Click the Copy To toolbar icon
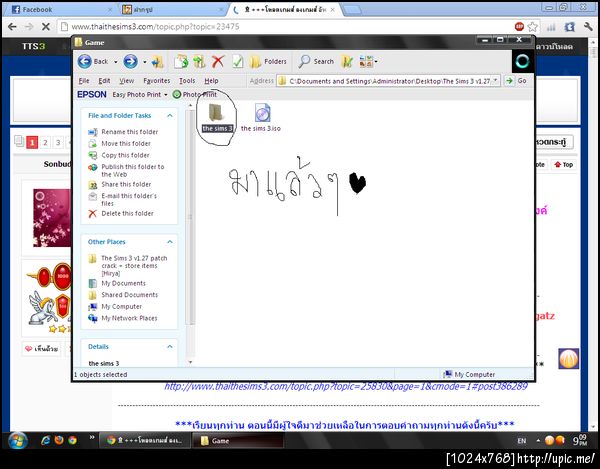600x469 pixels. pos(199,61)
